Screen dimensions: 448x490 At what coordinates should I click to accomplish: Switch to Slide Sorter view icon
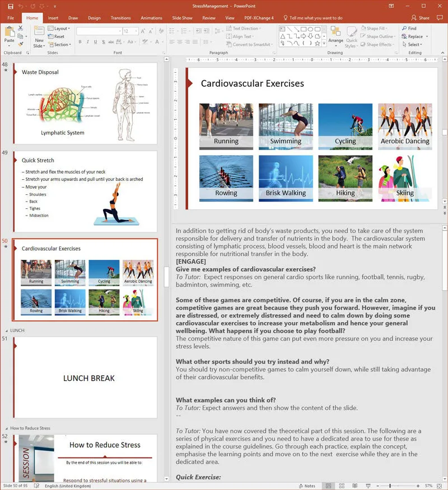pyautogui.click(x=342, y=486)
